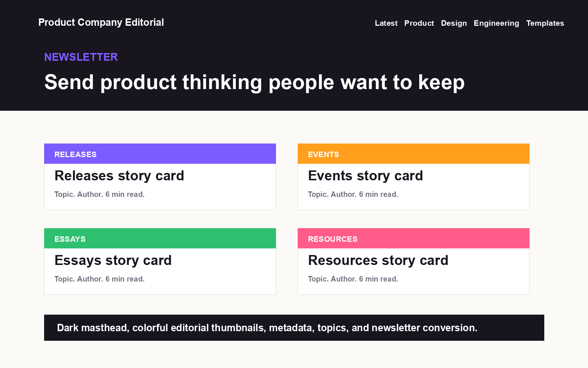Screen dimensions: 588x368
Task: Click the metadata line under Releases story card
Action: (100, 194)
